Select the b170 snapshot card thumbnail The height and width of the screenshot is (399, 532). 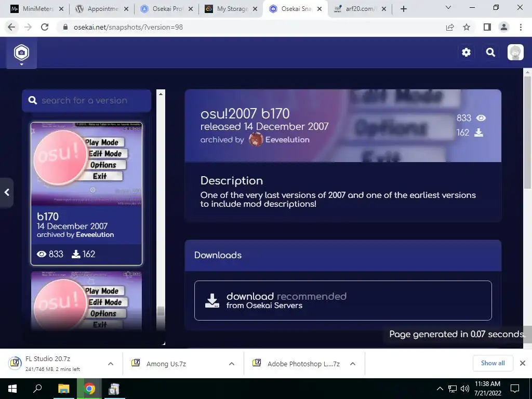tap(87, 164)
